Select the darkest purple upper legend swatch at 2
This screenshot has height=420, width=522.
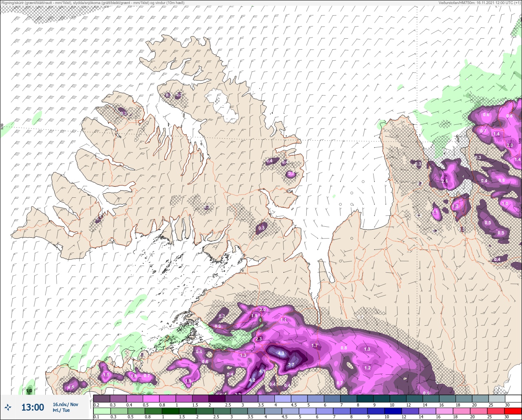pos(217,398)
